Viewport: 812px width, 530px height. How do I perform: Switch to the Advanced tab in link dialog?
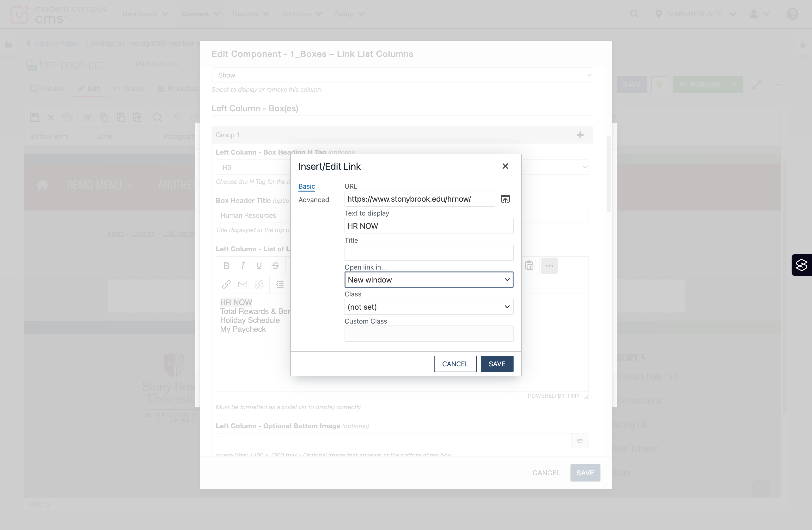coord(314,200)
